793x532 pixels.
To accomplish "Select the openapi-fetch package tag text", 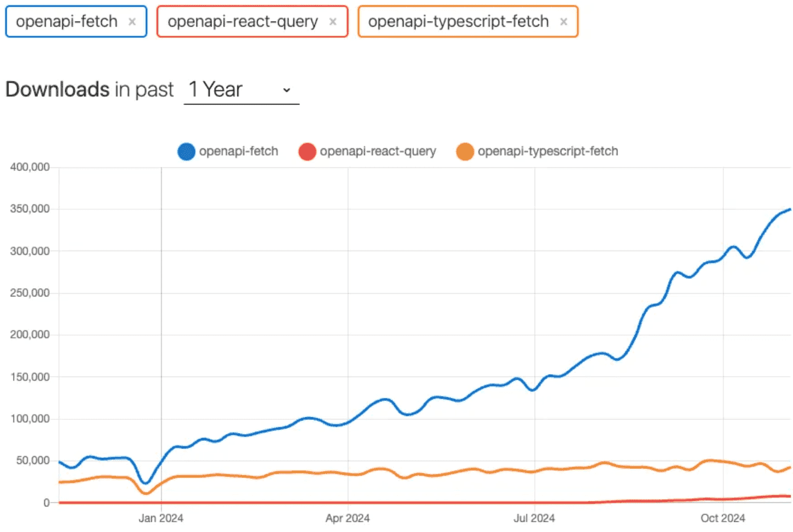I will pos(67,22).
